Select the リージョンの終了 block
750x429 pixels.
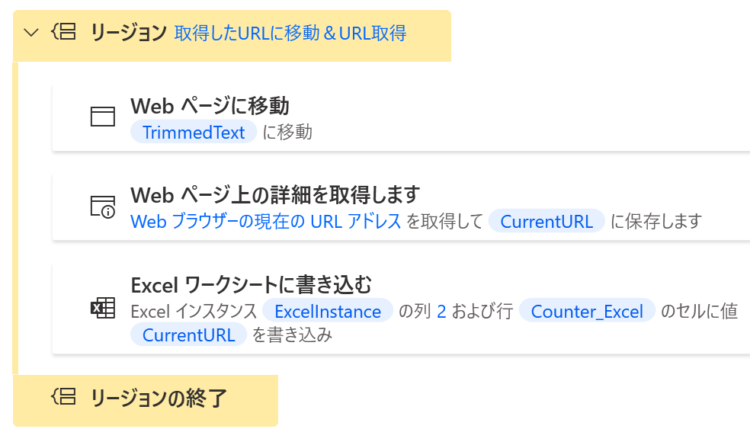click(x=145, y=400)
